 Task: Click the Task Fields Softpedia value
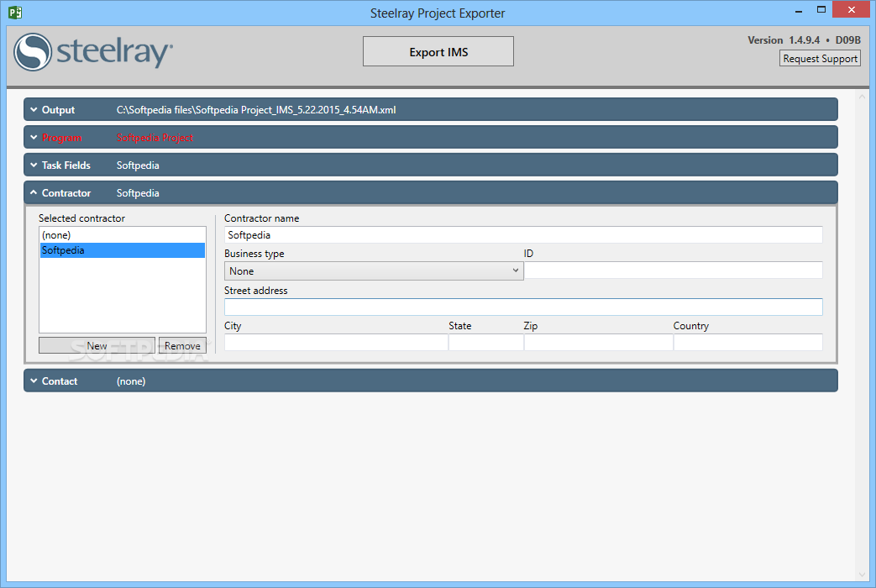138,165
